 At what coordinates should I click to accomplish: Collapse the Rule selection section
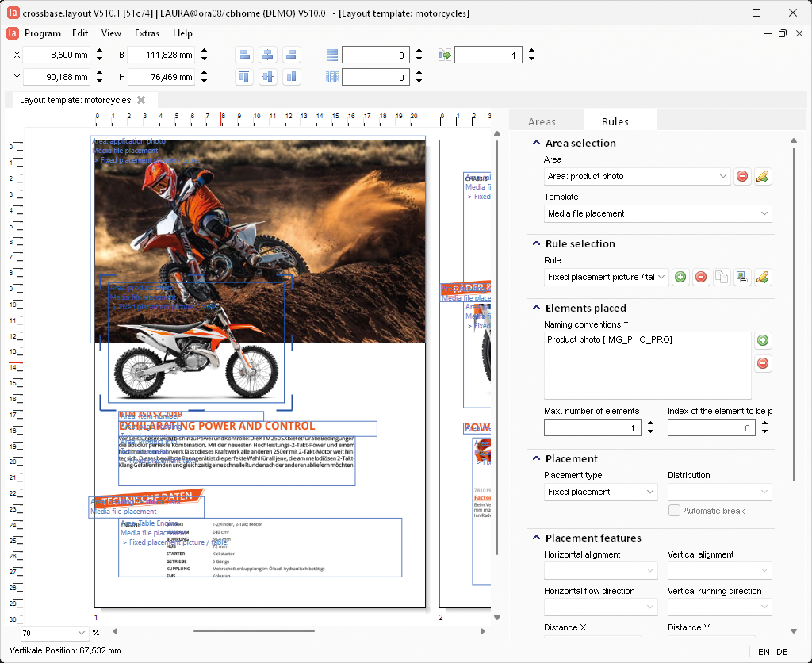pos(537,243)
